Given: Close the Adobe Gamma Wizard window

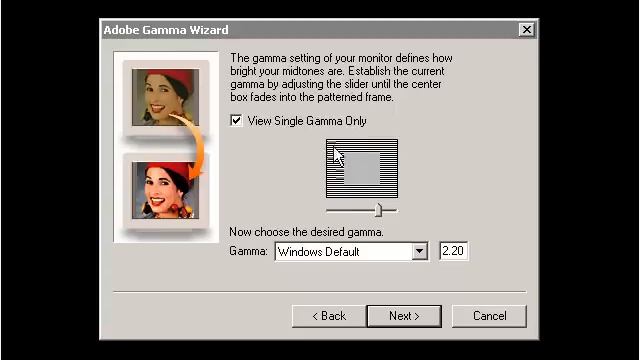Looking at the screenshot, I should pyautogui.click(x=527, y=29).
